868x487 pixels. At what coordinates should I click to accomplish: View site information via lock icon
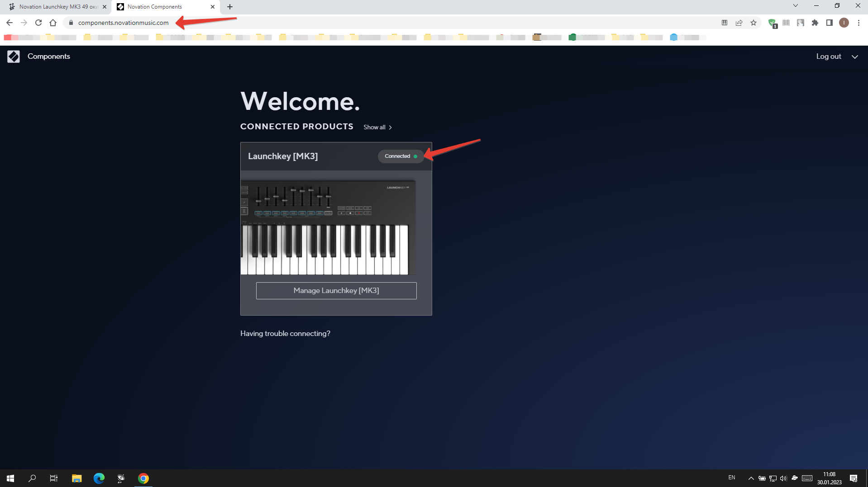click(x=71, y=23)
